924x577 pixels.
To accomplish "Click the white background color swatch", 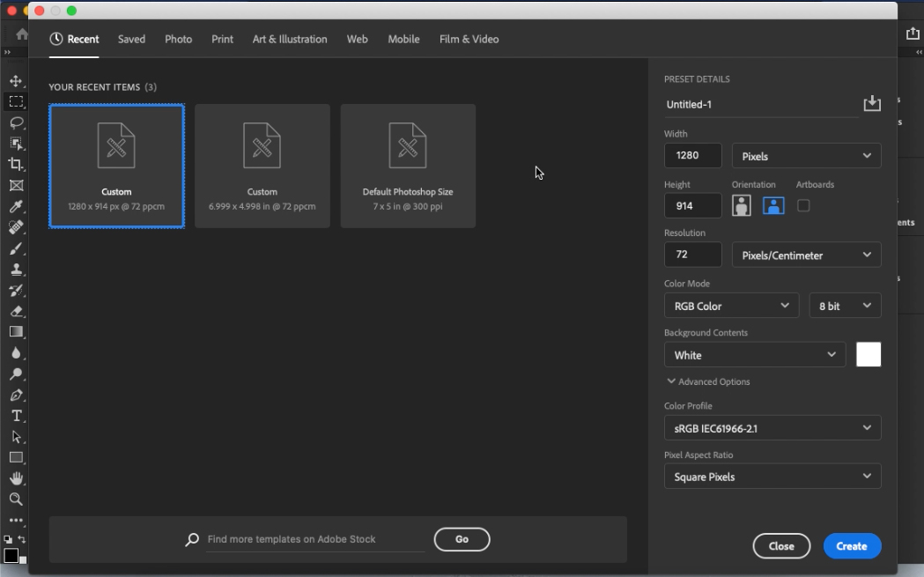I will click(x=869, y=354).
